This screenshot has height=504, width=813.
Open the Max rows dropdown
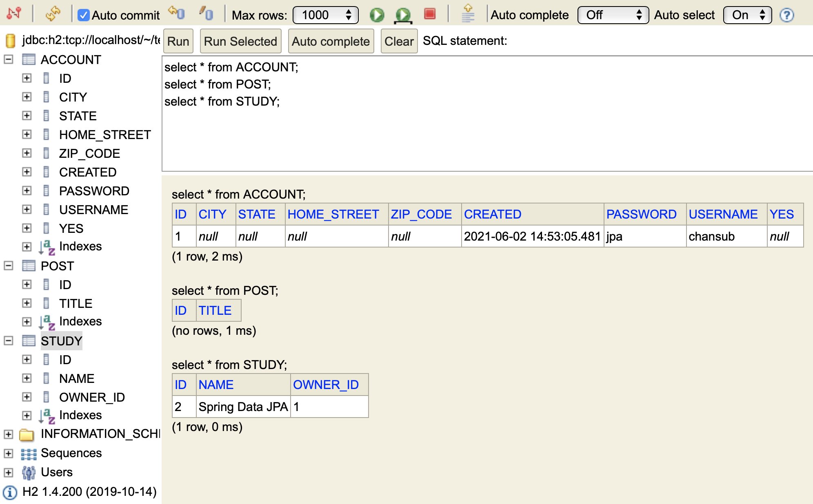point(325,15)
